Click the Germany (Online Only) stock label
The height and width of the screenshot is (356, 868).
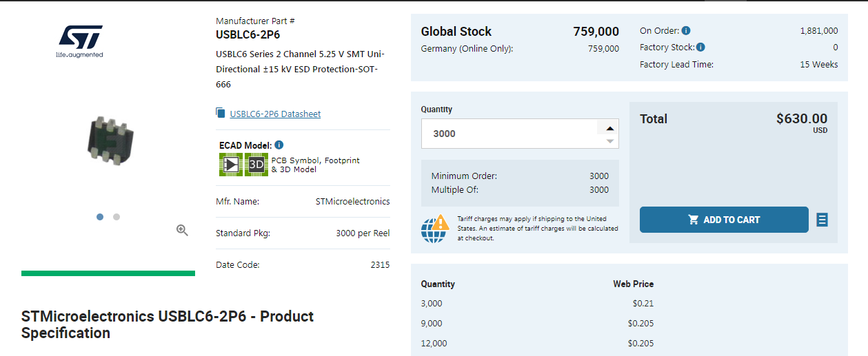[x=467, y=49]
